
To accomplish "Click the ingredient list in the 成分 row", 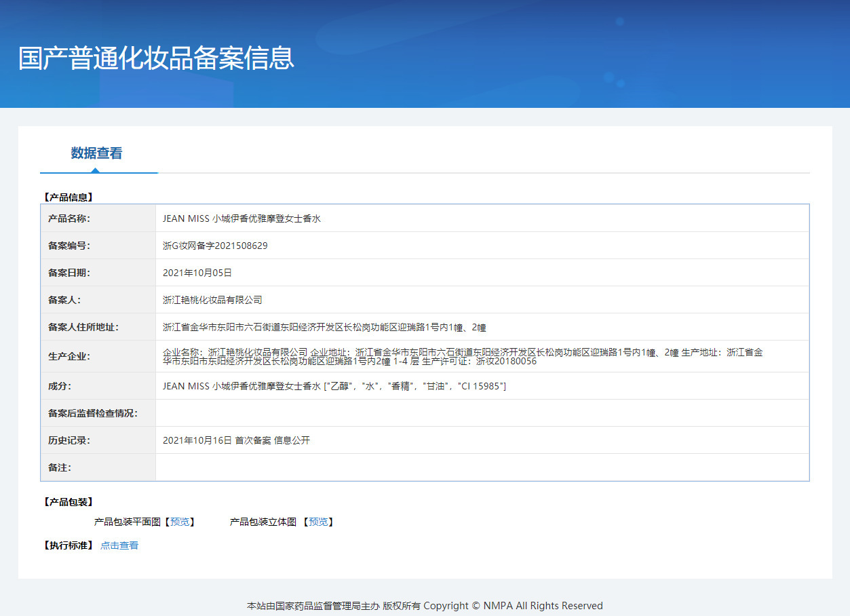I will coord(334,386).
